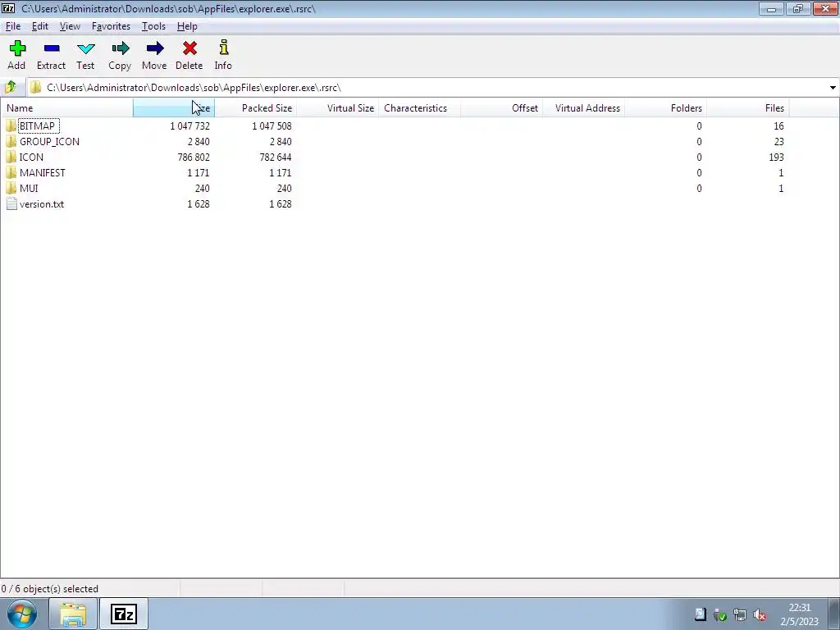Select the version.txt file icon
The width and height of the screenshot is (840, 630).
11,203
